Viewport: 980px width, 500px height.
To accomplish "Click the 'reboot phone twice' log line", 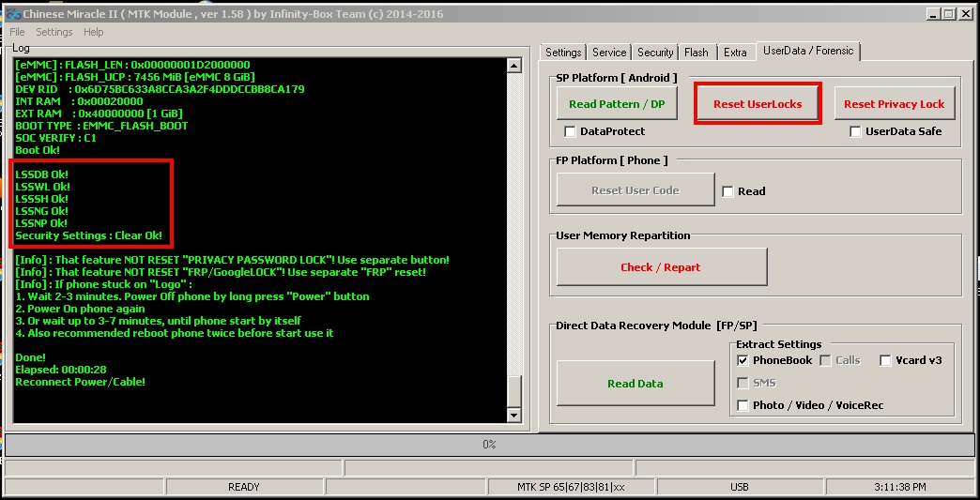I will (175, 333).
